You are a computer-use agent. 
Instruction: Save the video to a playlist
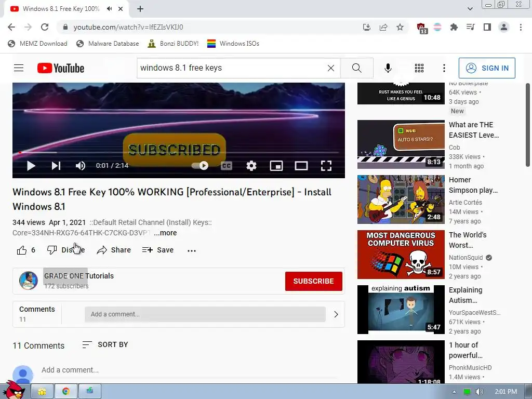[158, 250]
